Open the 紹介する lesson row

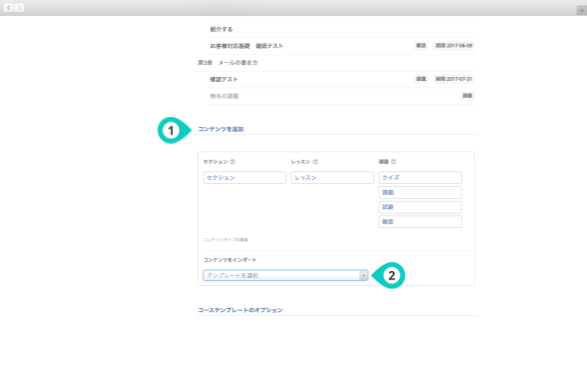pyautogui.click(x=342, y=29)
